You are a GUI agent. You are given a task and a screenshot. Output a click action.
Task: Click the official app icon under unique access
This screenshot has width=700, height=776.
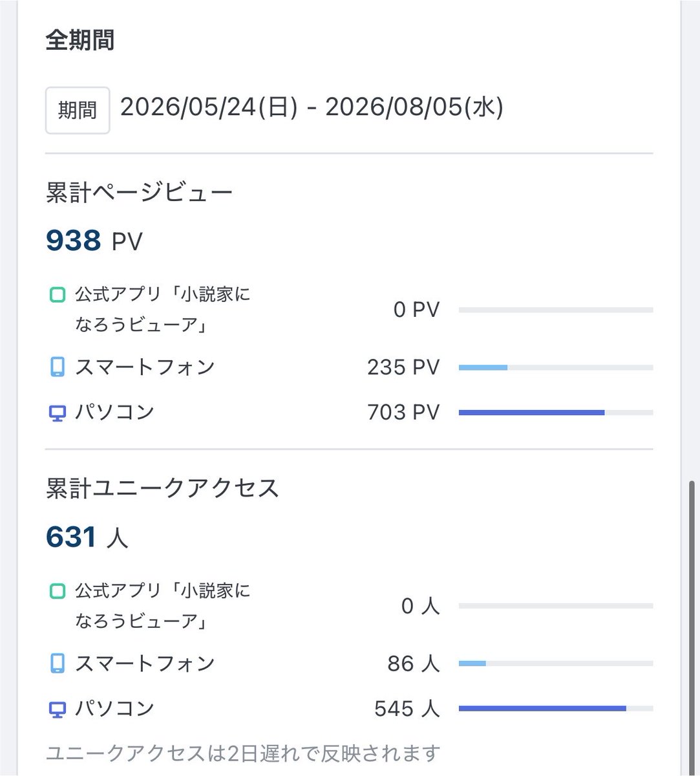[58, 591]
